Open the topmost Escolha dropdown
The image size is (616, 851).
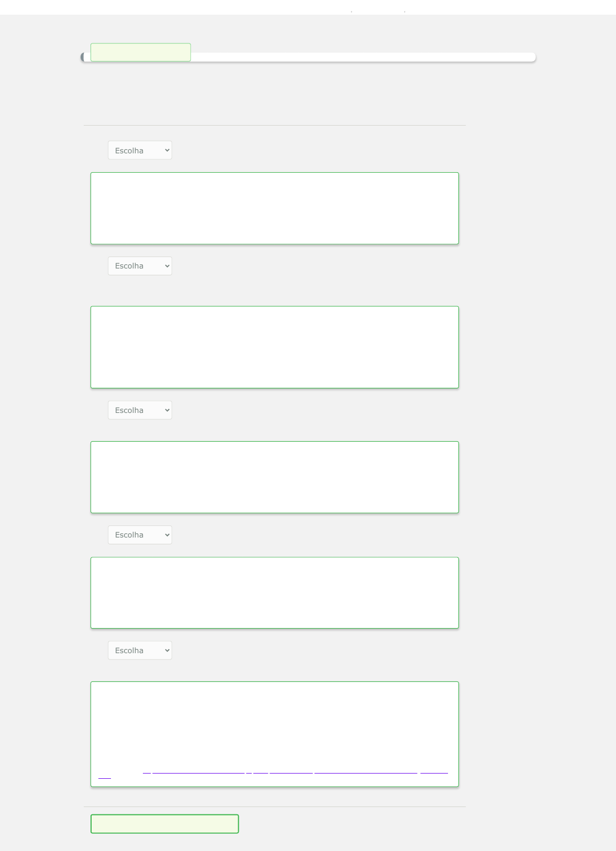(x=140, y=150)
